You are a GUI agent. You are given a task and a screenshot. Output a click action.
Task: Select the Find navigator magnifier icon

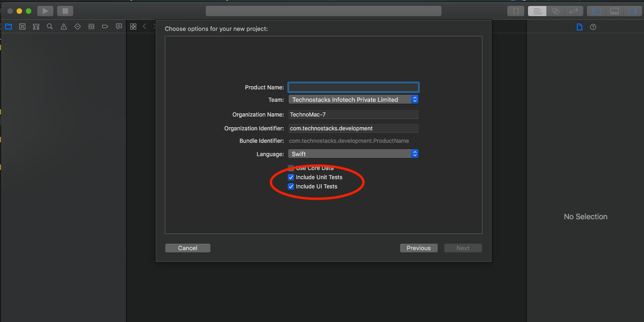click(50, 26)
